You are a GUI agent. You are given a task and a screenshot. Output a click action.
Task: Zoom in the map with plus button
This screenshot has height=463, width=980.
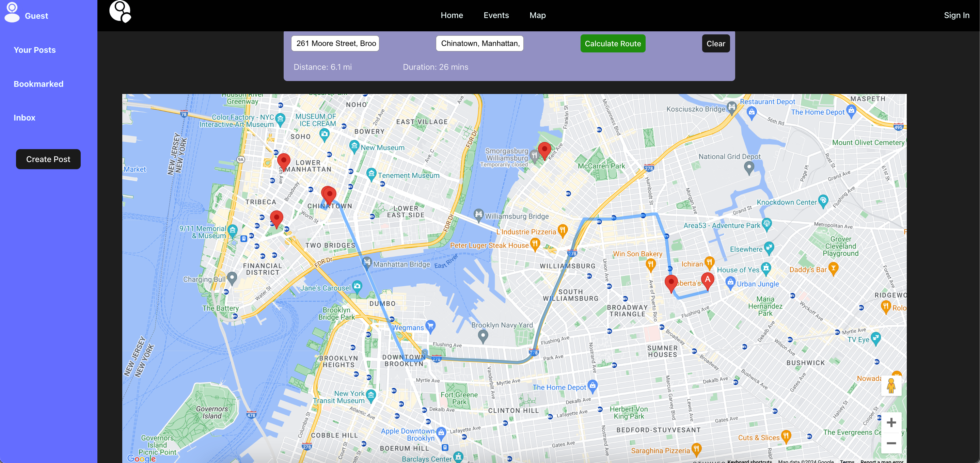(891, 422)
